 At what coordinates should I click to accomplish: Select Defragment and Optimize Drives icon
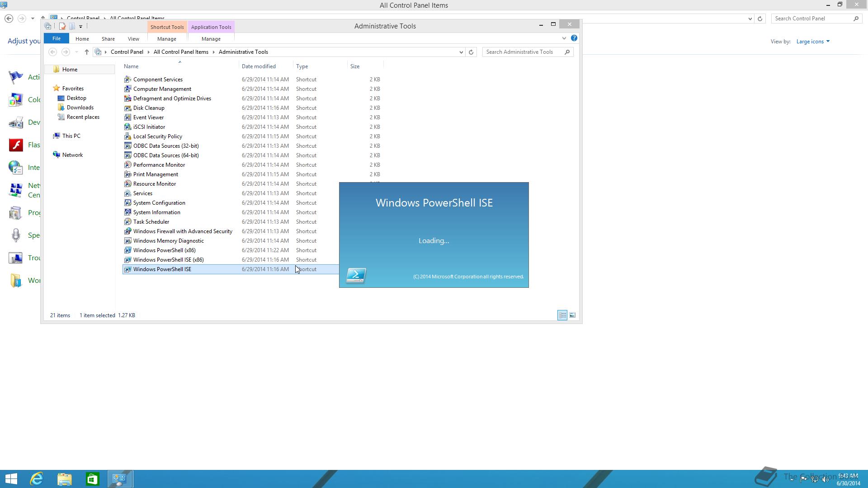tap(127, 99)
